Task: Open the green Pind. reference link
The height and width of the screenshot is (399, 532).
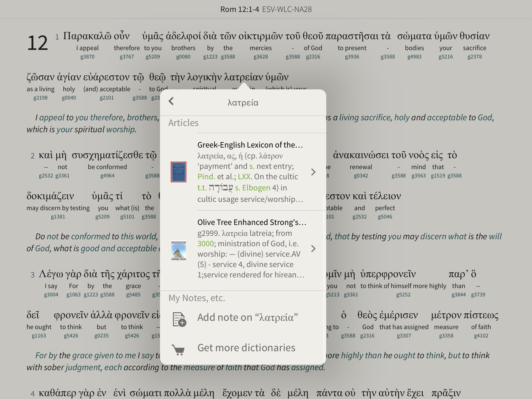Action: click(x=206, y=177)
